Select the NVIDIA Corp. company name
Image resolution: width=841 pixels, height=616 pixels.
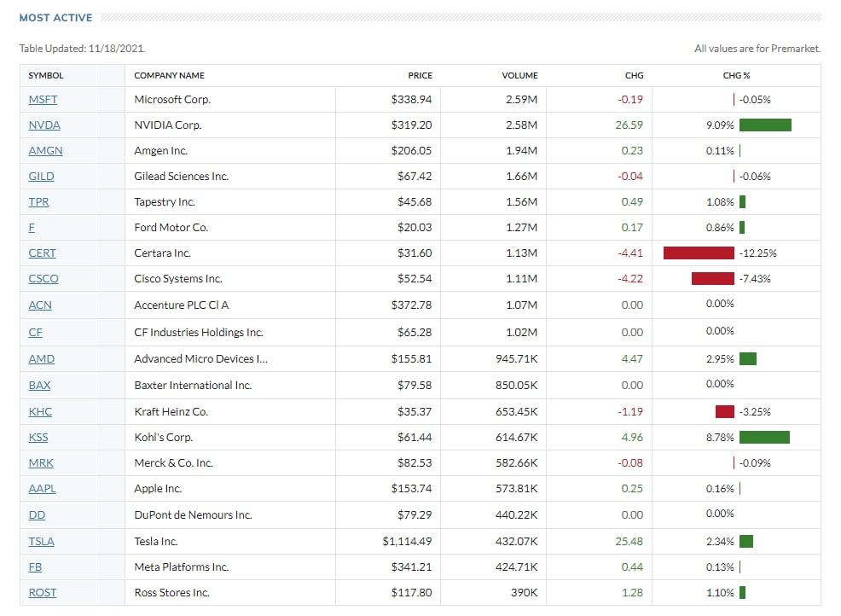[x=168, y=125]
